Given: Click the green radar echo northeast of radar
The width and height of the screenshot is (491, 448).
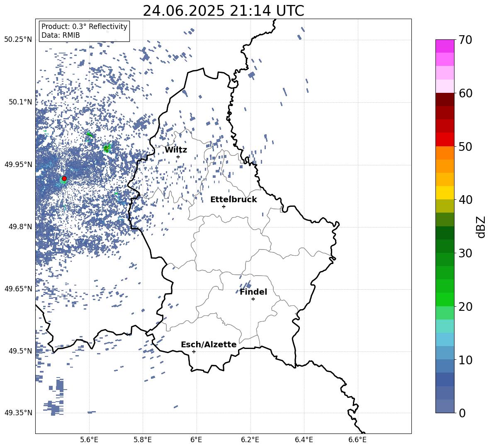Looking at the screenshot, I should tap(107, 148).
